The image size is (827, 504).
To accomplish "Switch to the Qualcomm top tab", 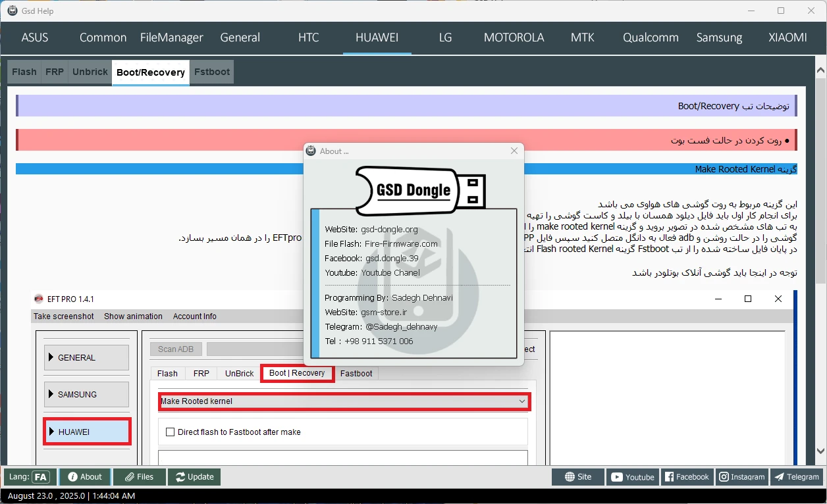I will point(651,38).
